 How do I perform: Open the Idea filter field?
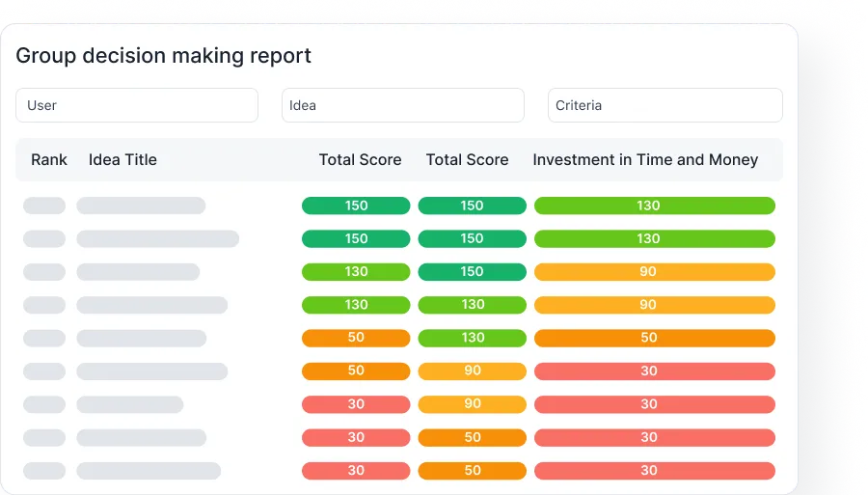coord(402,105)
